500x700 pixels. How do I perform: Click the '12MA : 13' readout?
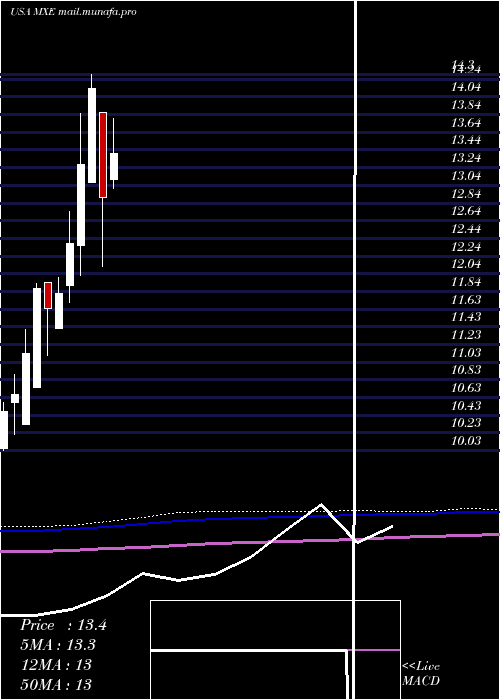pos(56,665)
